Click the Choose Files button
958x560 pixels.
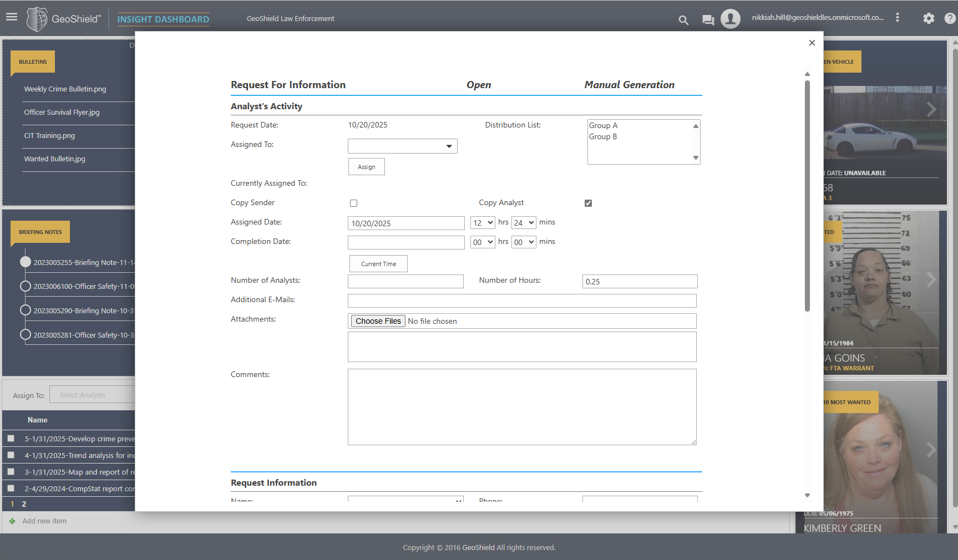378,321
